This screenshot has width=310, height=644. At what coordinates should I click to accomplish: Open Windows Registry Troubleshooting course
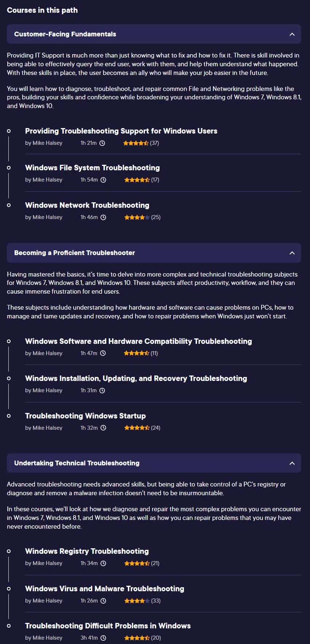(x=87, y=551)
